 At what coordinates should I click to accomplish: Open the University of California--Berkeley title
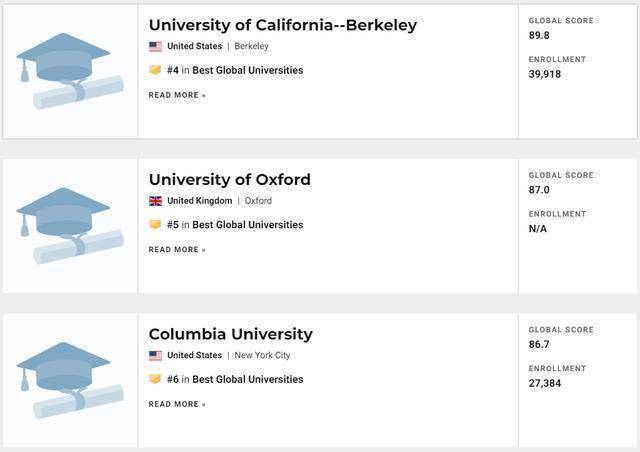tap(283, 25)
